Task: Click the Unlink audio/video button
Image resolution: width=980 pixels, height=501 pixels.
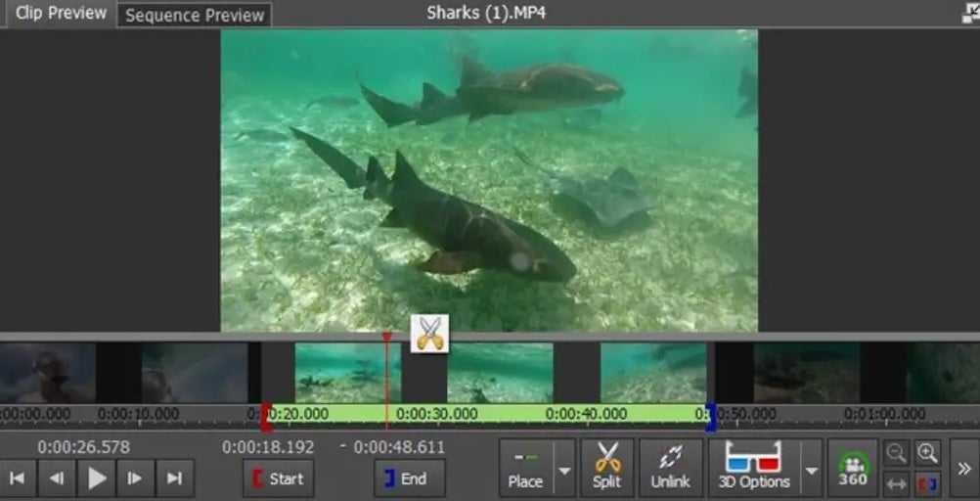Action: pyautogui.click(x=670, y=467)
